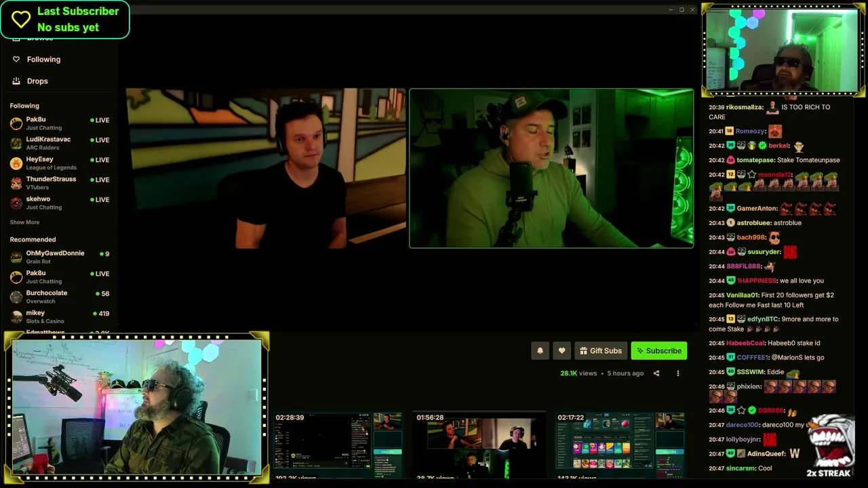Open recommended channel mikey
Viewport: 868px width, 488px height.
60,317
